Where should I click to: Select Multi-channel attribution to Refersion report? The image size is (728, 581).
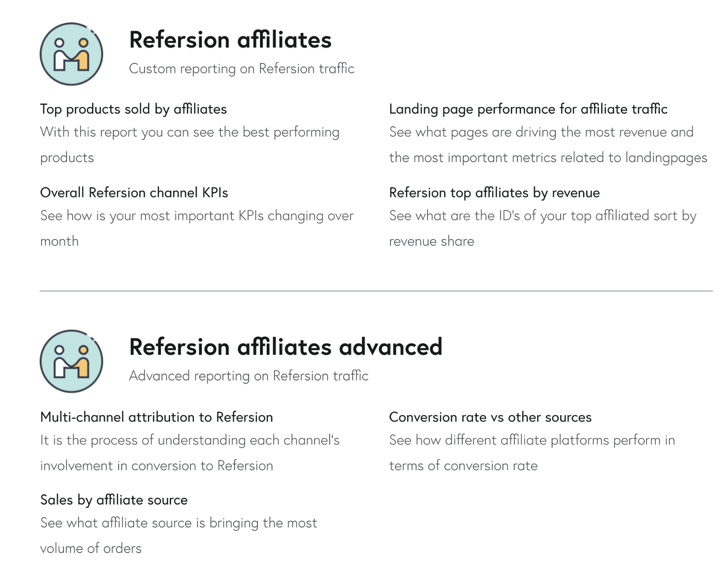[157, 417]
